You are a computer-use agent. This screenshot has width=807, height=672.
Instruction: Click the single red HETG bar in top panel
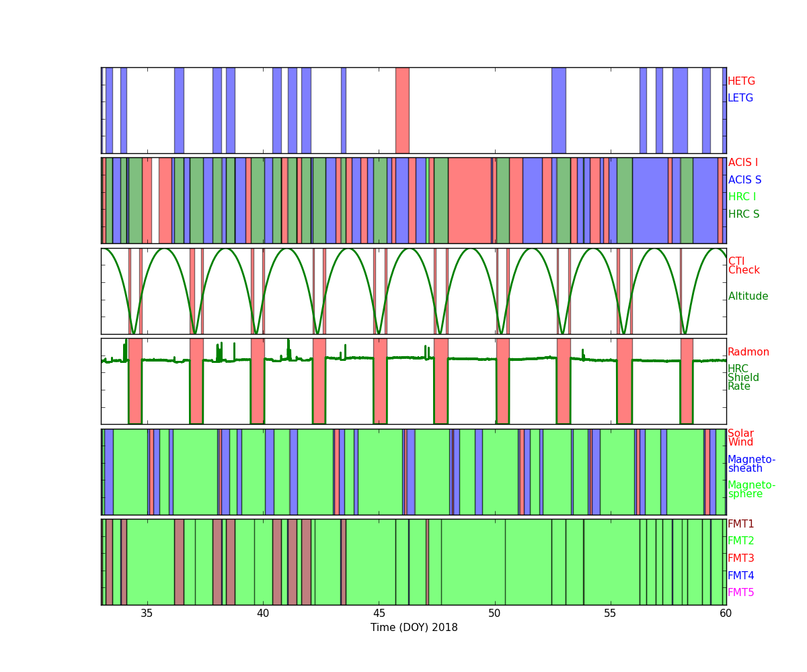tap(402, 110)
